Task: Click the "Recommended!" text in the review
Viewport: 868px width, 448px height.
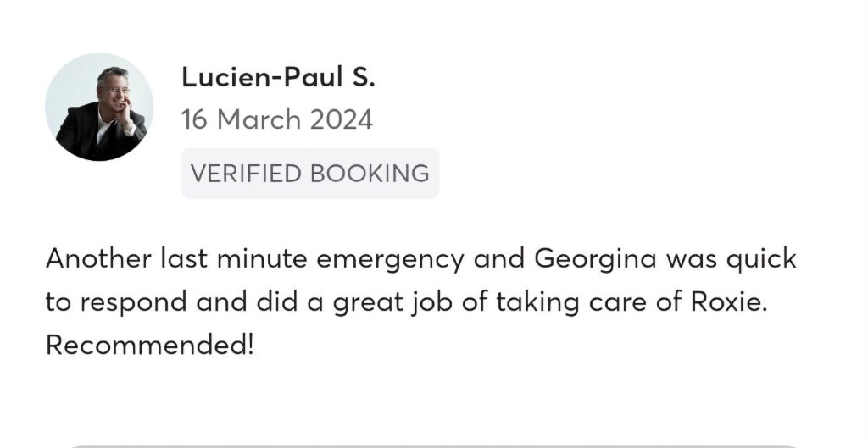Action: pos(149,346)
